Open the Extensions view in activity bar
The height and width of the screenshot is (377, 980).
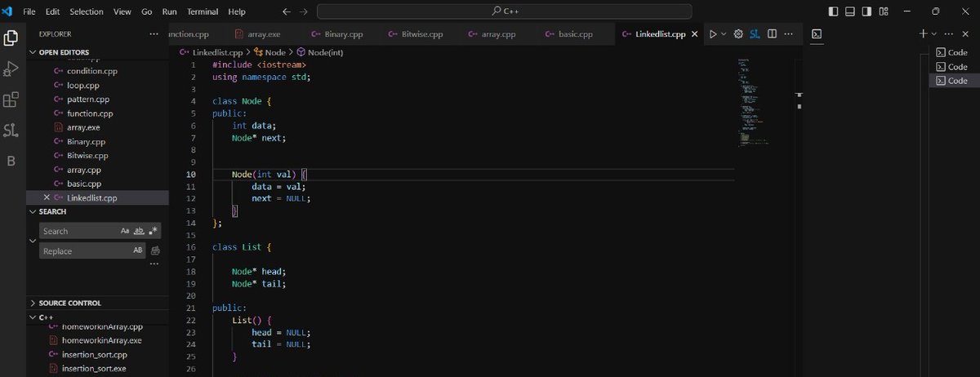coord(11,100)
